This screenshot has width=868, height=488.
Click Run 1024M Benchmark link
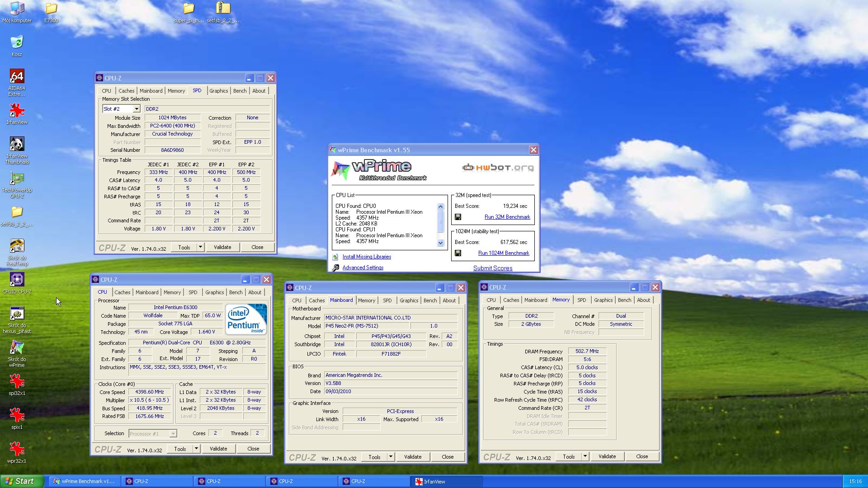(x=504, y=253)
